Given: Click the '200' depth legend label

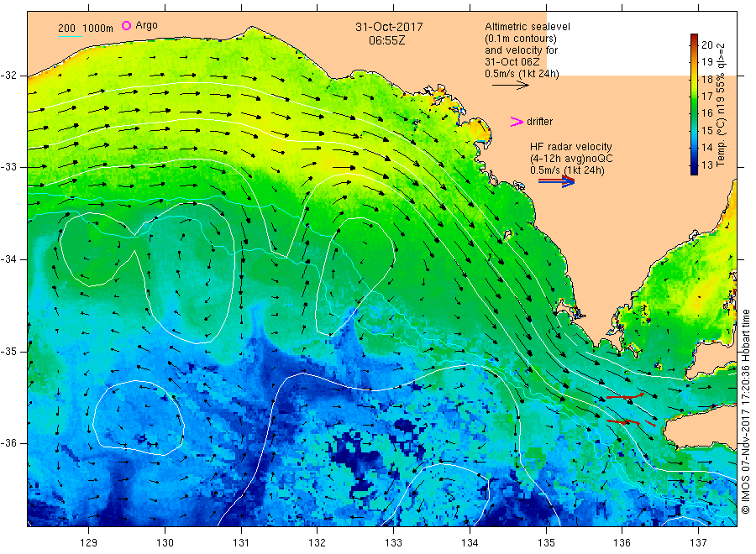Looking at the screenshot, I should 66,29.
